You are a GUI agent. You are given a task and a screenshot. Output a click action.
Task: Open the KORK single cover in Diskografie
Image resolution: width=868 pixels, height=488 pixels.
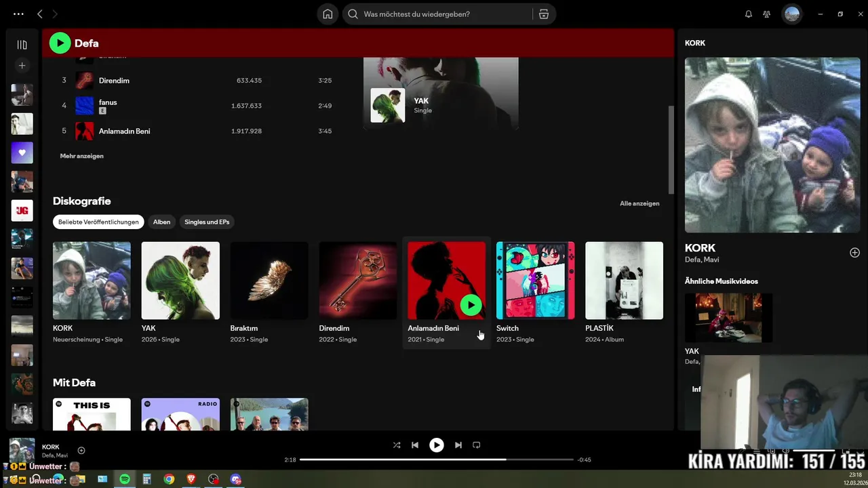click(x=92, y=281)
